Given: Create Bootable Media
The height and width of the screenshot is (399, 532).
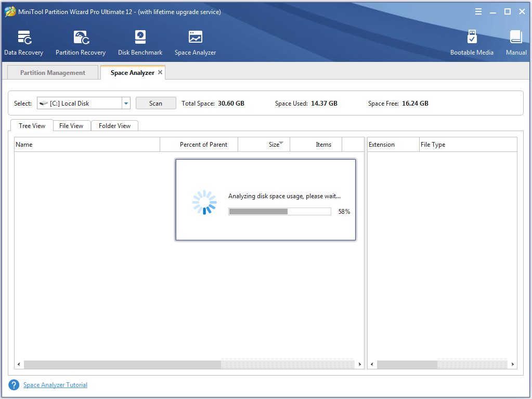Looking at the screenshot, I should [x=472, y=43].
